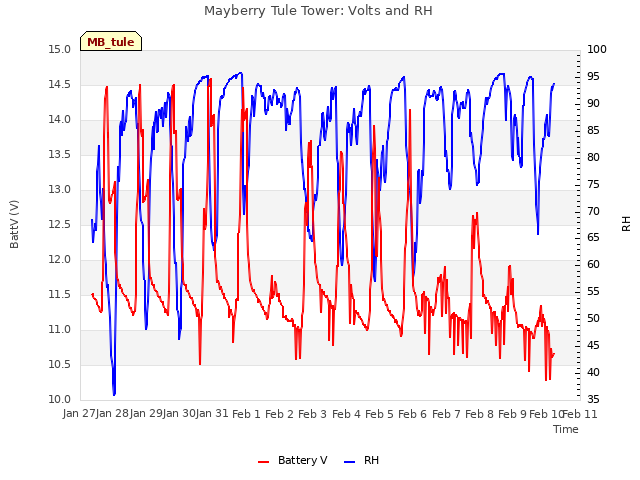This screenshot has width=640, height=480.
Task: Click the 10.0 left axis tick label
Action: coord(60,400)
